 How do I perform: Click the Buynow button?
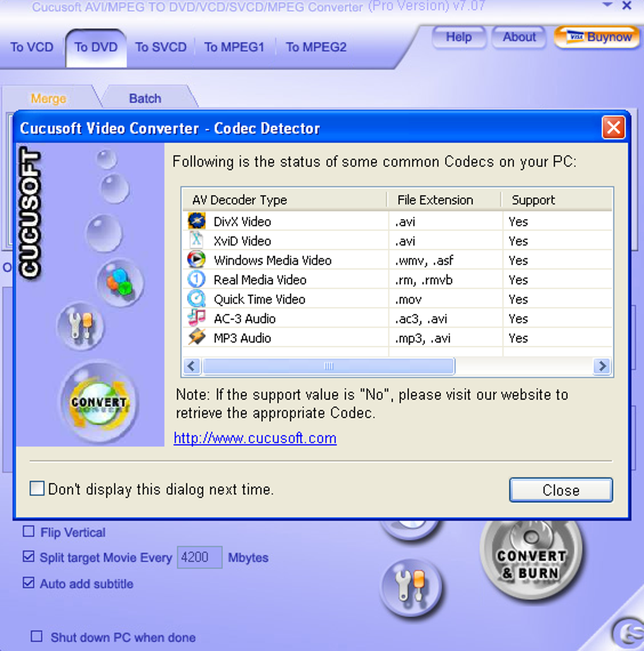(x=597, y=37)
